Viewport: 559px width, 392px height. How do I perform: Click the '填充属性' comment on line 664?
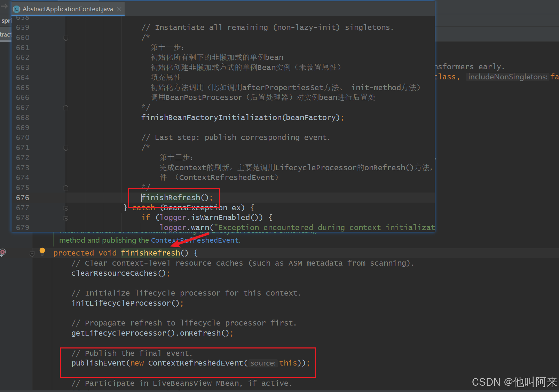point(166,77)
